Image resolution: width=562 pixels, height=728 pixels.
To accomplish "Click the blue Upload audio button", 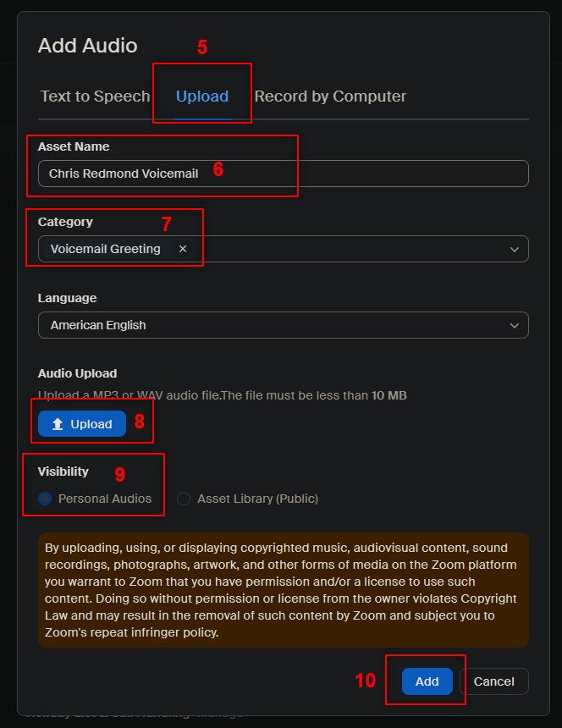I will coord(82,423).
